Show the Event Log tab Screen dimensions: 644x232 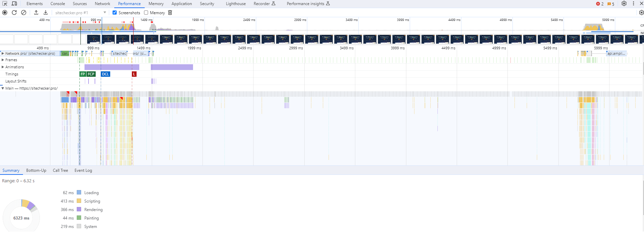click(x=83, y=170)
